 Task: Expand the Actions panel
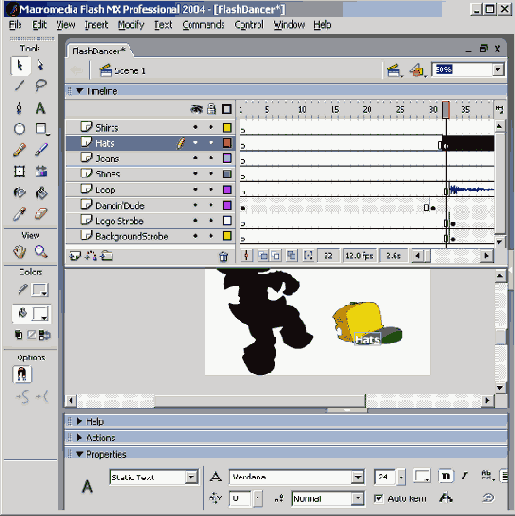coord(79,437)
